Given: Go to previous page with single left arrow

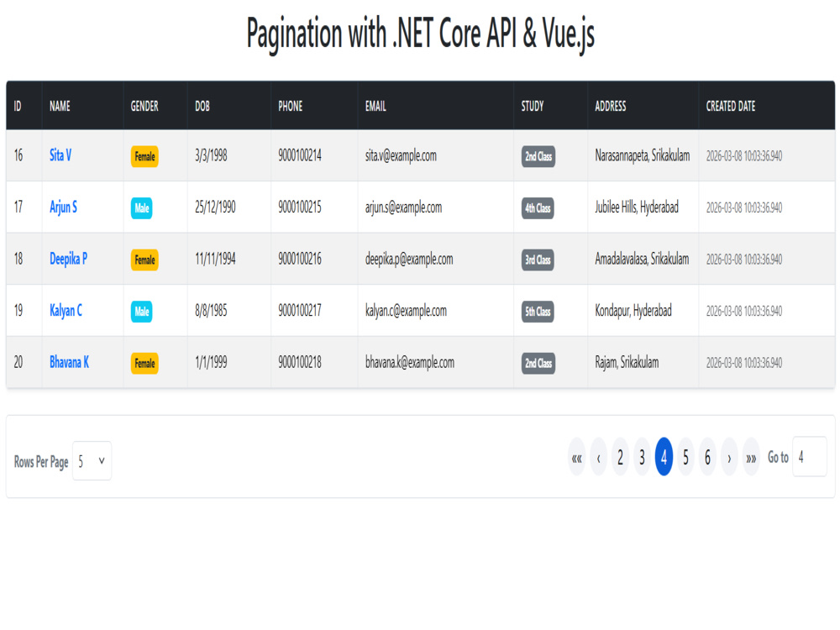Looking at the screenshot, I should click(x=598, y=457).
